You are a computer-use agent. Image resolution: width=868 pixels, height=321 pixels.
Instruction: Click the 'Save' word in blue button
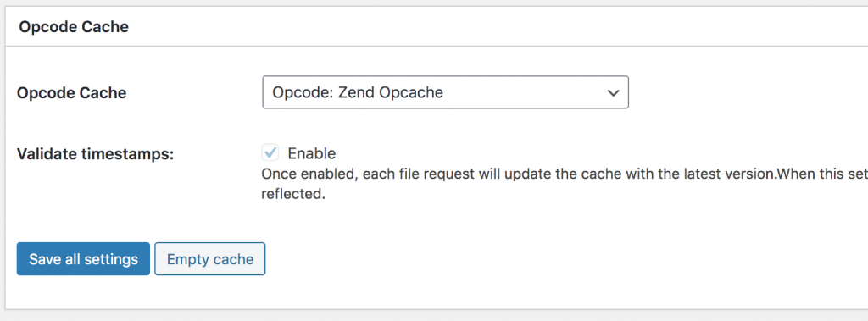click(x=46, y=259)
